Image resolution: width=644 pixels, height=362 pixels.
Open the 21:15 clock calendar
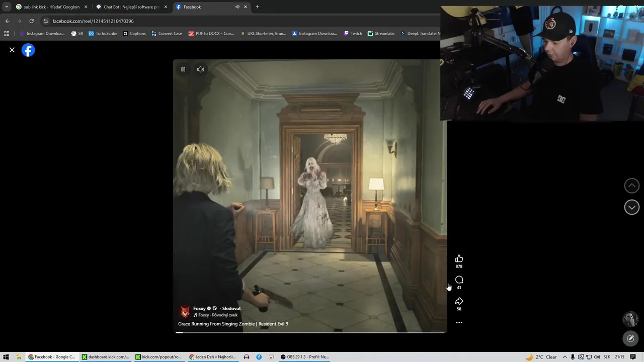point(619,357)
